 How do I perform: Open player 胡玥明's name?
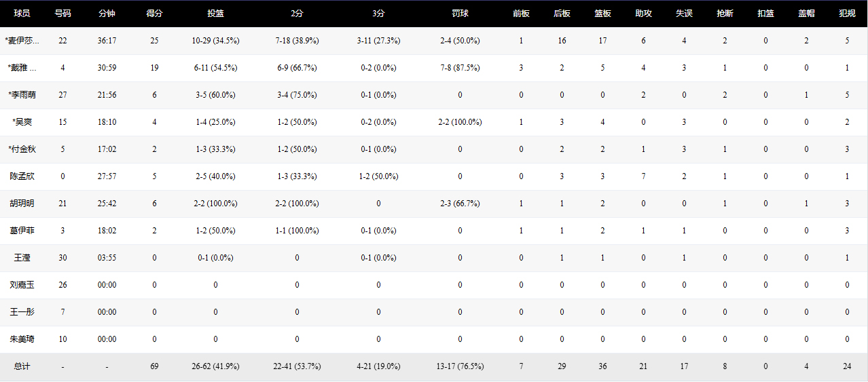22,204
